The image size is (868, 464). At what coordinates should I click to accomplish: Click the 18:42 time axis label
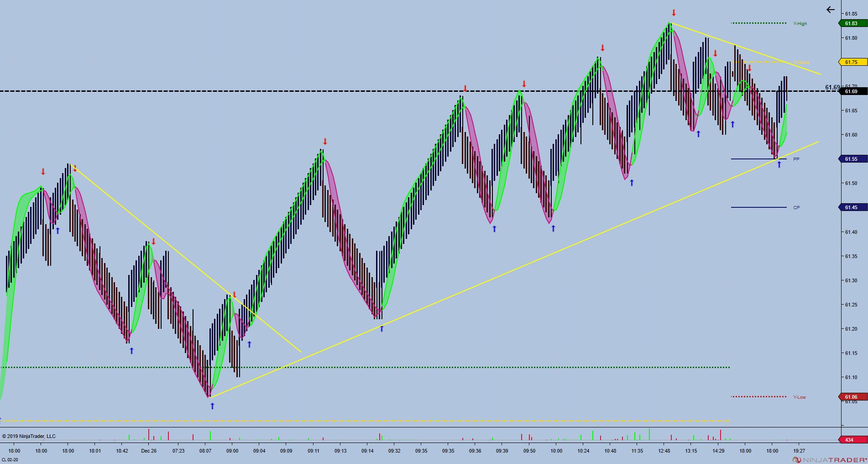[x=122, y=451]
